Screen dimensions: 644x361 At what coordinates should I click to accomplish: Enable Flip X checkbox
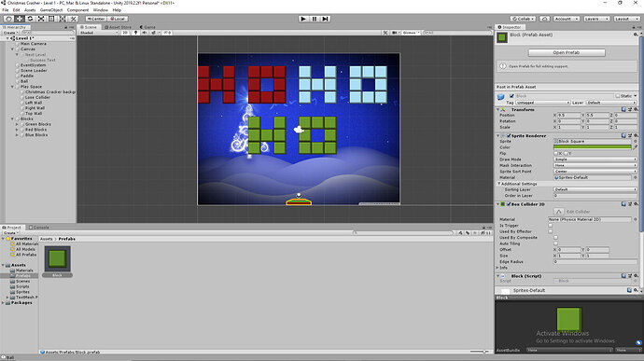(x=555, y=153)
